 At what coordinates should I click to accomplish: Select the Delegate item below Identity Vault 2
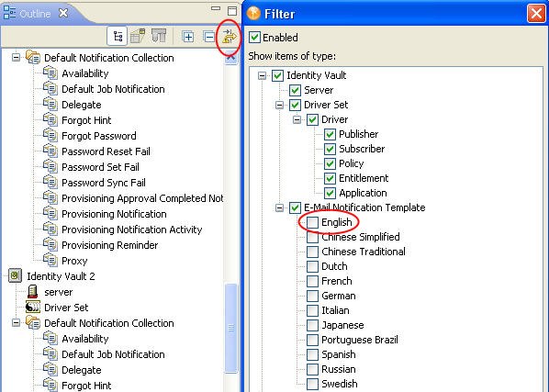[x=82, y=370]
